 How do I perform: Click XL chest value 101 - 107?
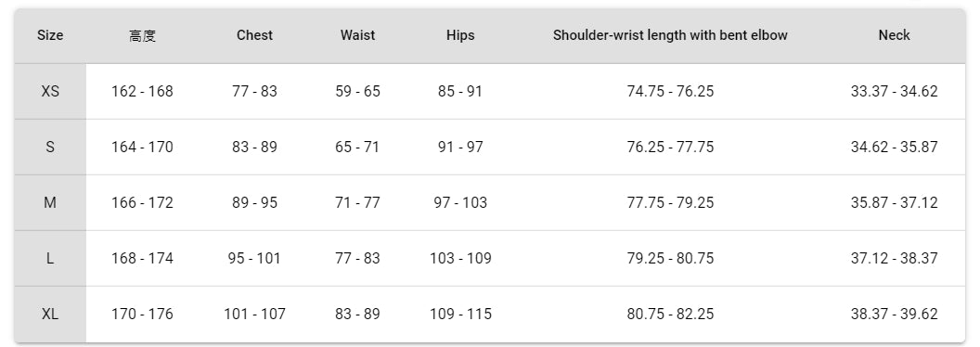[254, 314]
